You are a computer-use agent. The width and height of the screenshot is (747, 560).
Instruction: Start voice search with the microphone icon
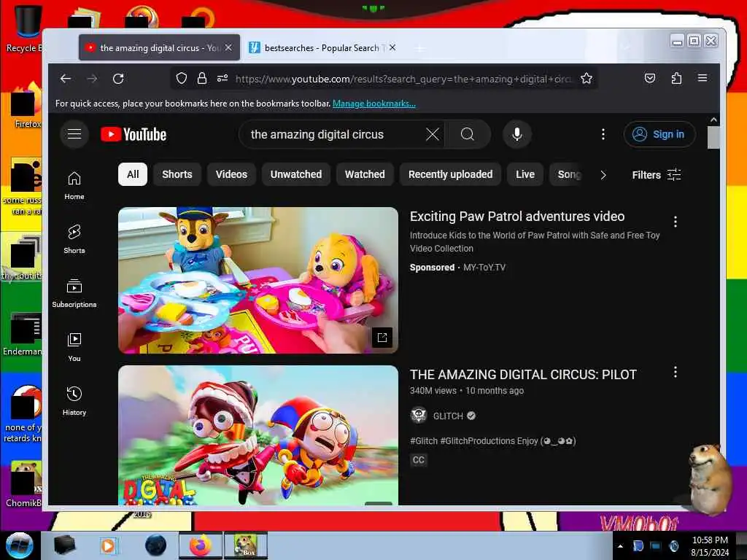(517, 134)
